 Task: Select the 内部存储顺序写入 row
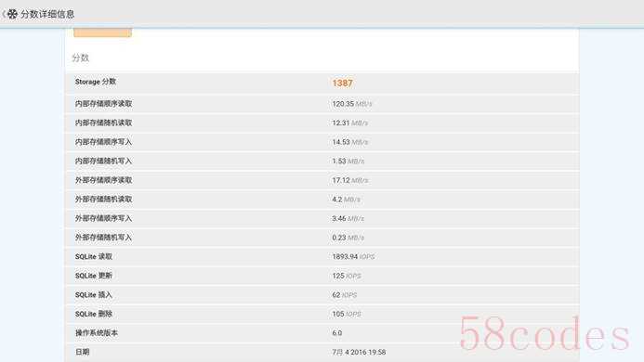(x=322, y=142)
